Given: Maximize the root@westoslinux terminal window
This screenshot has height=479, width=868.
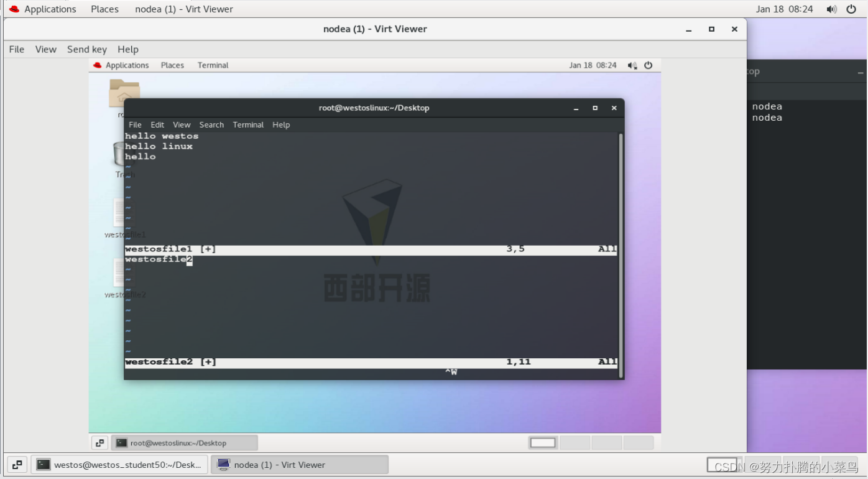Looking at the screenshot, I should pyautogui.click(x=595, y=108).
